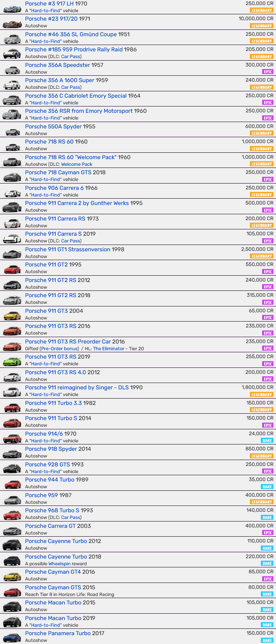Click Rare badge for Porsche 914/6
This screenshot has height=644, width=276.
pos(267,441)
